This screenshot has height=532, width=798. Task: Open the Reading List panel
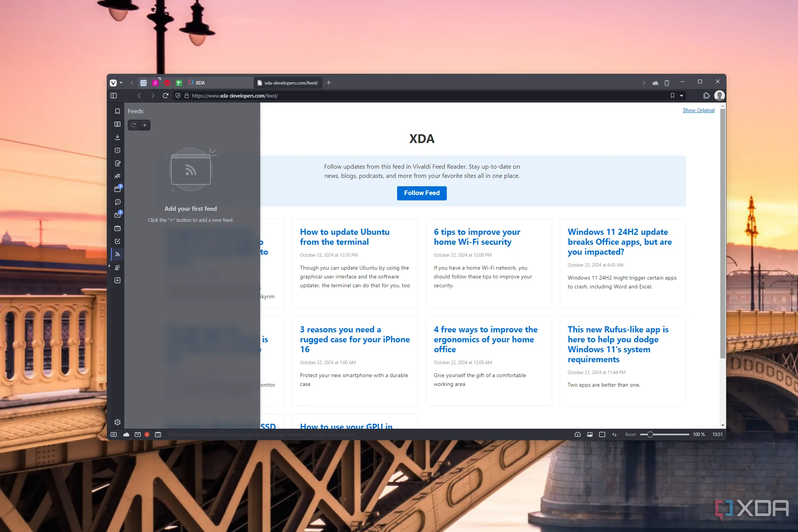[x=117, y=124]
